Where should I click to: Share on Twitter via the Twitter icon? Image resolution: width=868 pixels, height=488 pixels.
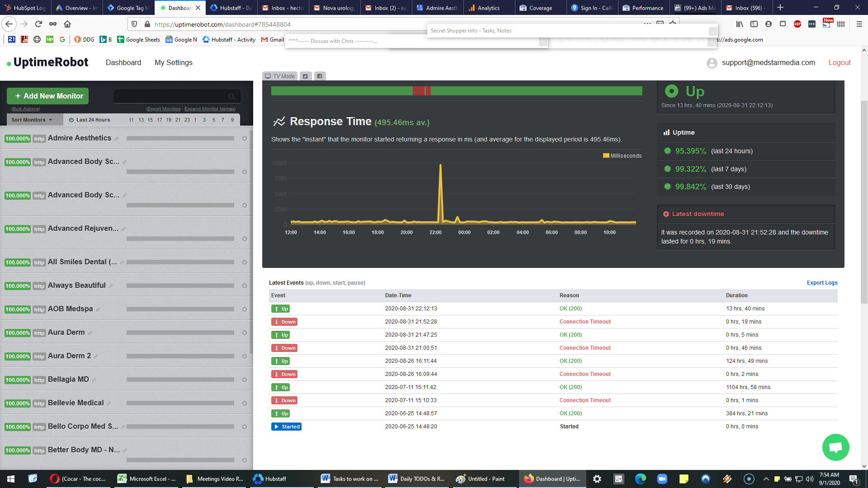[x=305, y=76]
